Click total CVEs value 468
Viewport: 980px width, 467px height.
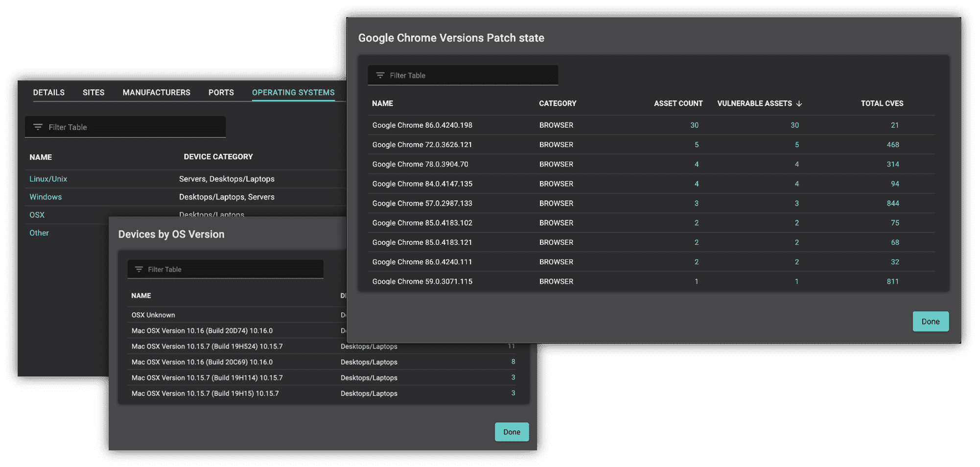tap(893, 145)
